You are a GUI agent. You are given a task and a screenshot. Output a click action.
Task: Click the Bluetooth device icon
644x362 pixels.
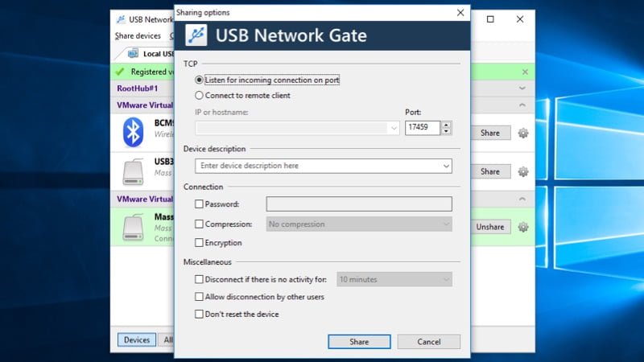[133, 133]
